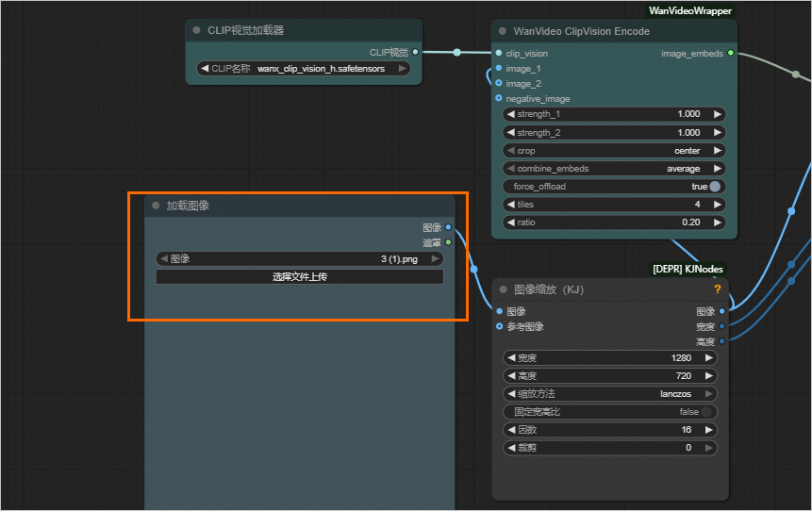Open the crop mode dropdown showing center
This screenshot has width=812, height=511.
(614, 151)
